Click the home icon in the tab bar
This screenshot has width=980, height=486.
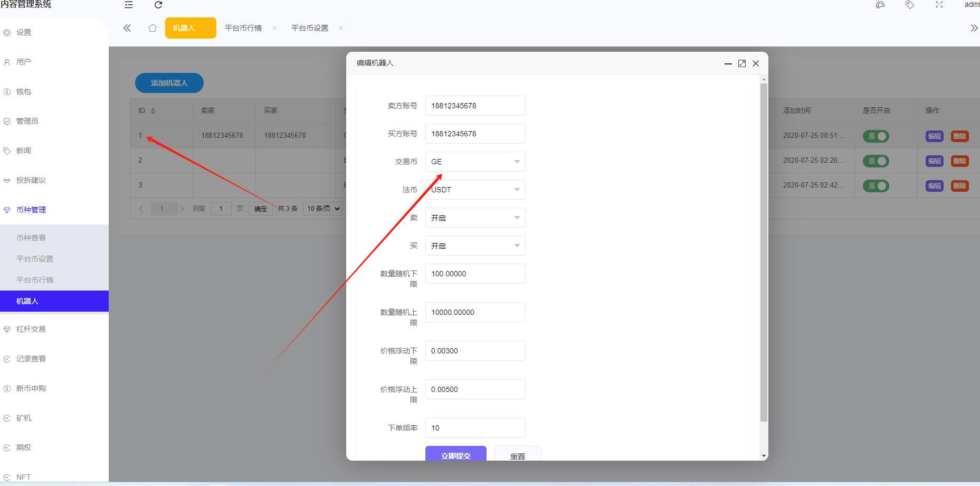(152, 28)
